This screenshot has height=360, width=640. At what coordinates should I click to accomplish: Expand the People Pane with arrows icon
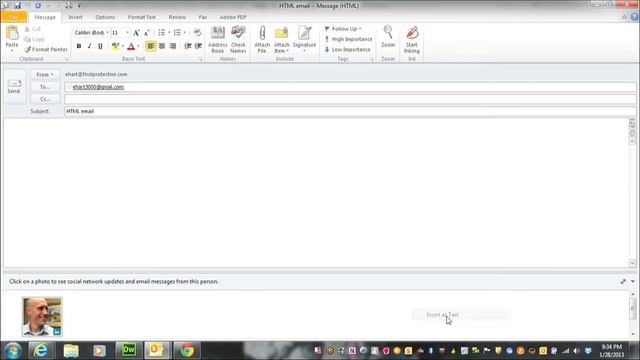click(623, 281)
